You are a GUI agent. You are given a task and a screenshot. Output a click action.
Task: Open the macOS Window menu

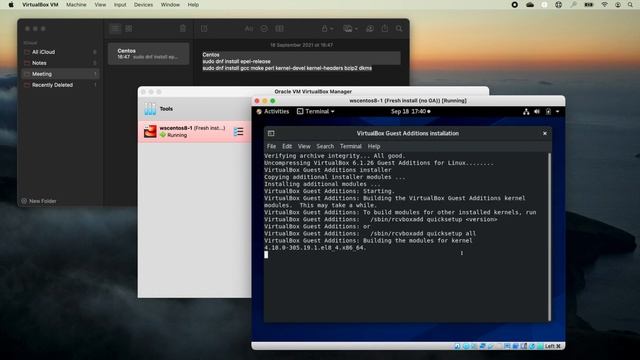point(170,5)
